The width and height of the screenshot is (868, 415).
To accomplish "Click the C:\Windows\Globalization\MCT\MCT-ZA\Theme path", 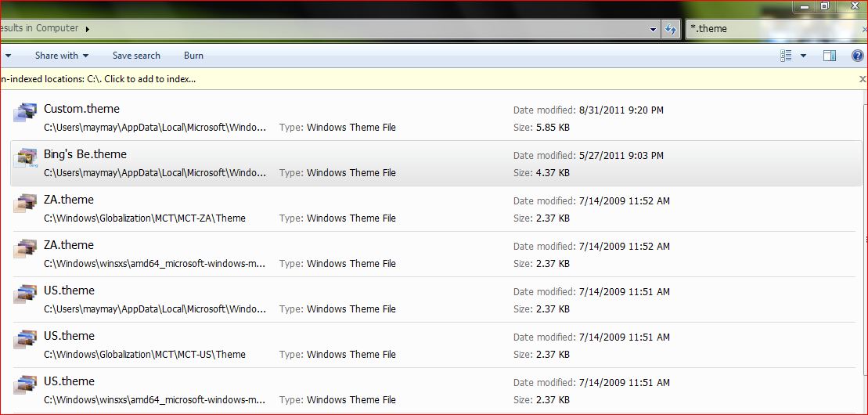I will click(x=145, y=218).
